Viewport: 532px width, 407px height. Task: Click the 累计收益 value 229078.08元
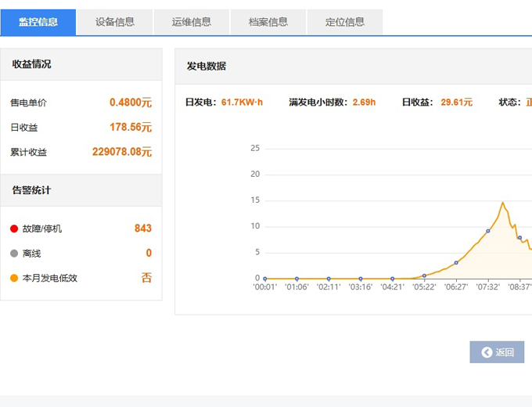tap(122, 151)
